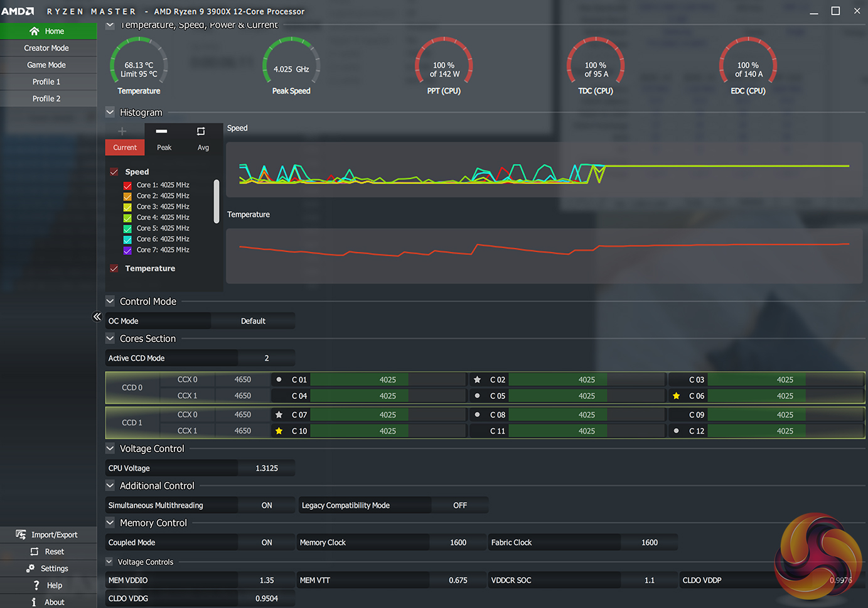
Task: Collapse the Voltage Control section
Action: tap(110, 448)
